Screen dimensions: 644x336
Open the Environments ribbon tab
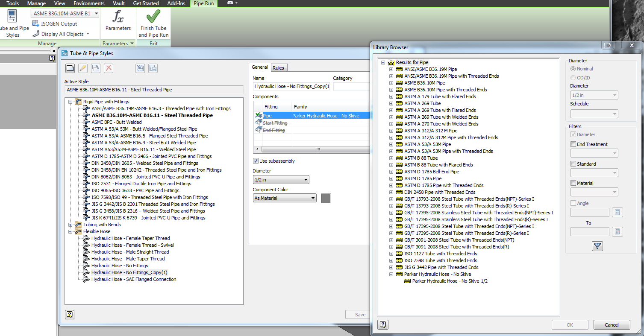pyautogui.click(x=89, y=3)
